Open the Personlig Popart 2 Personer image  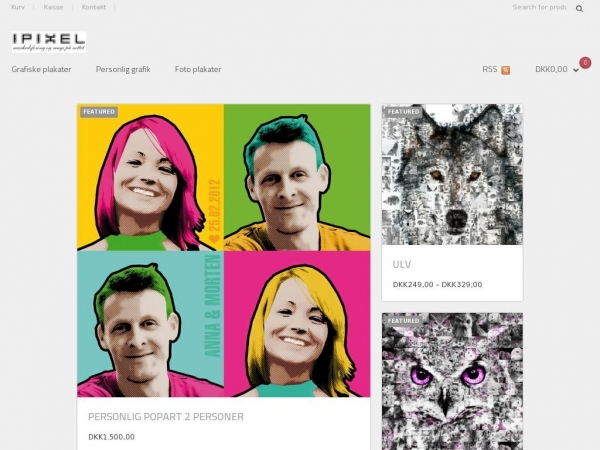click(223, 250)
